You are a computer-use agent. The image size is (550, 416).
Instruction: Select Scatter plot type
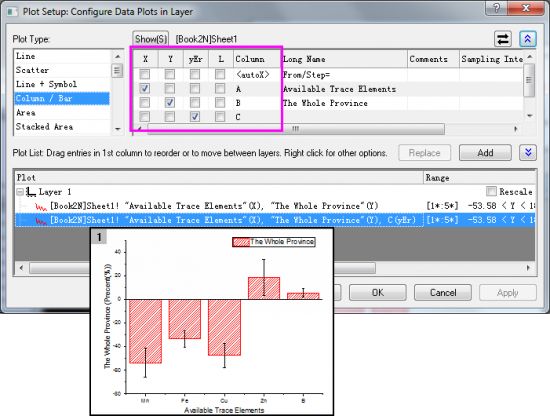62,70
